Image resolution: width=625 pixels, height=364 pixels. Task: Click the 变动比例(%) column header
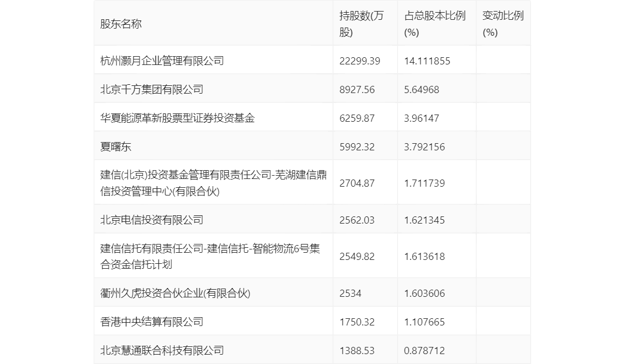pos(503,24)
